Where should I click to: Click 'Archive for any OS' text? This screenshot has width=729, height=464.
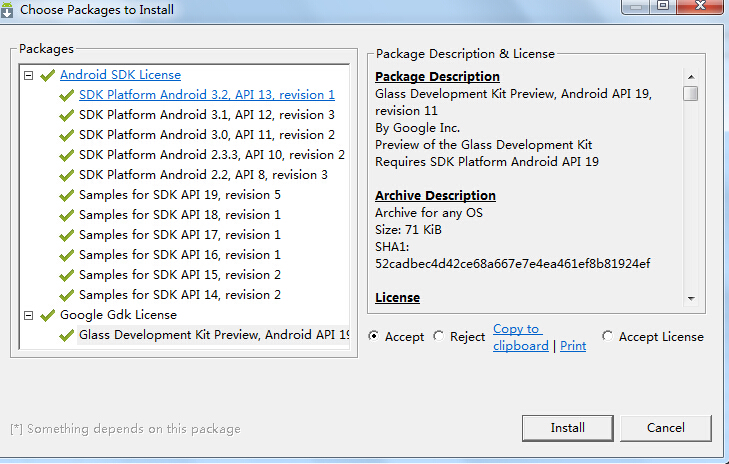[429, 213]
